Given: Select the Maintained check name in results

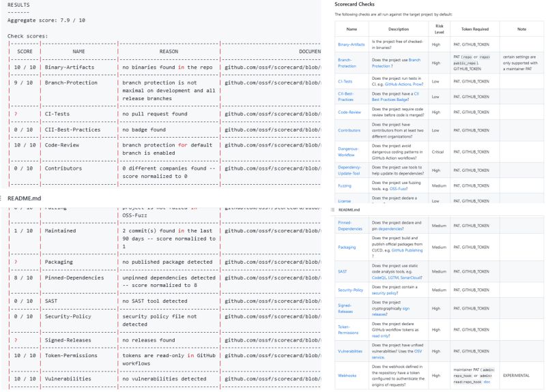Looking at the screenshot, I should [60, 231].
